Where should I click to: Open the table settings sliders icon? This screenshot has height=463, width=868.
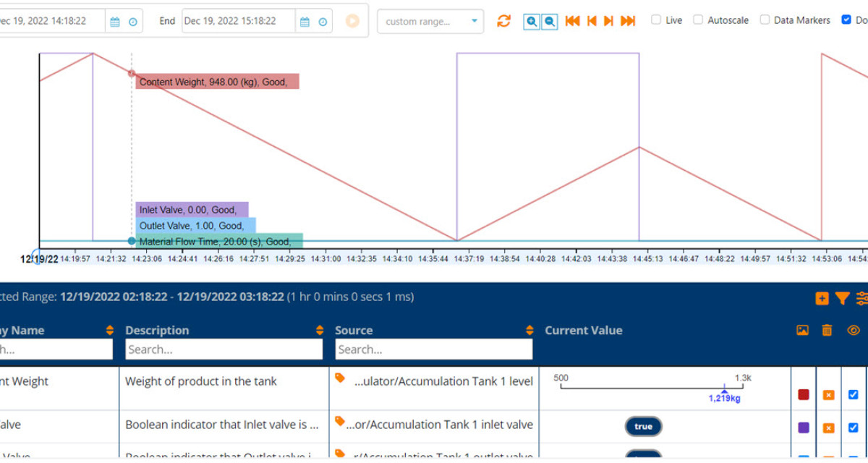862,298
